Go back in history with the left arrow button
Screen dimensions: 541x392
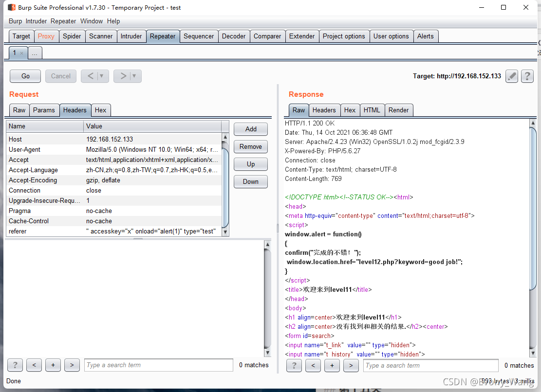point(91,76)
